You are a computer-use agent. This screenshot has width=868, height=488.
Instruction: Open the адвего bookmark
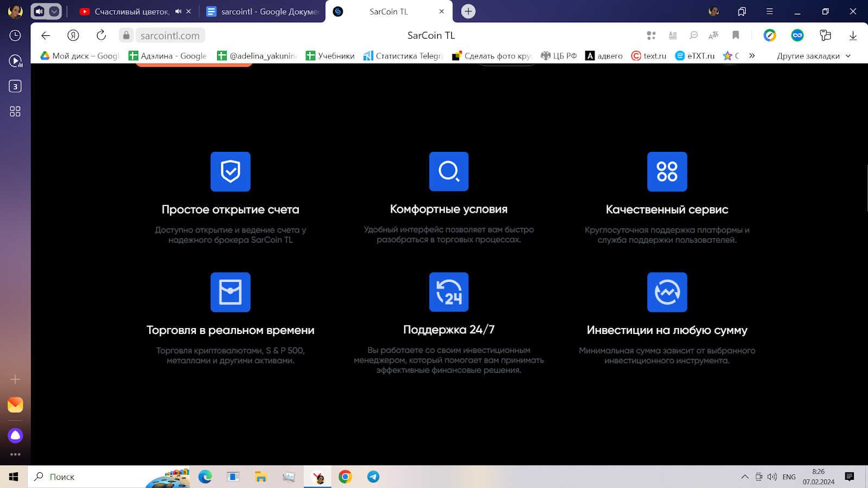(604, 56)
